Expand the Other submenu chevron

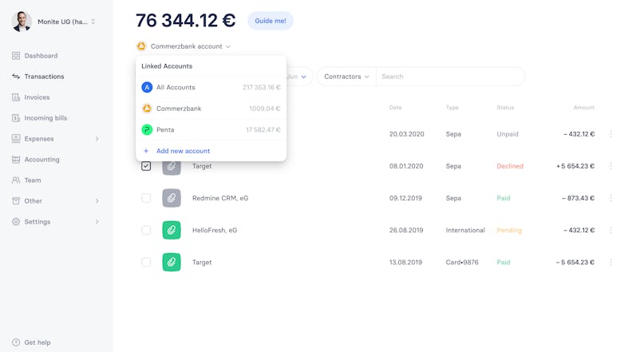point(97,201)
